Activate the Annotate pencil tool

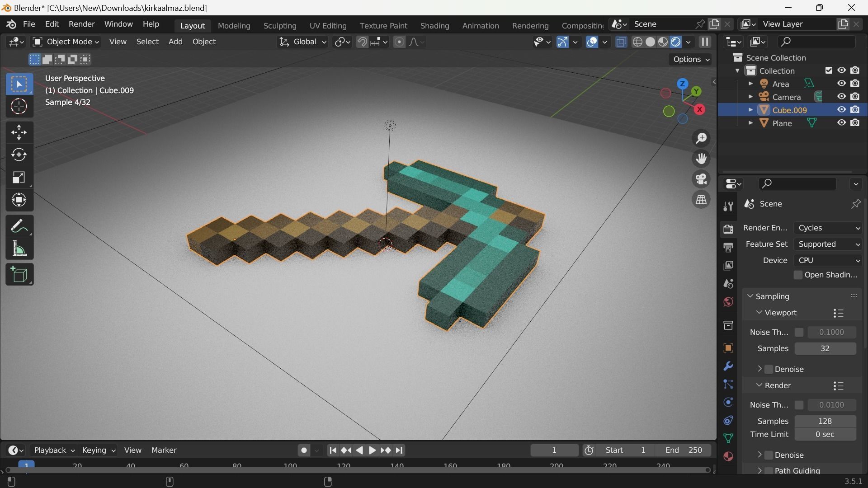pyautogui.click(x=19, y=226)
